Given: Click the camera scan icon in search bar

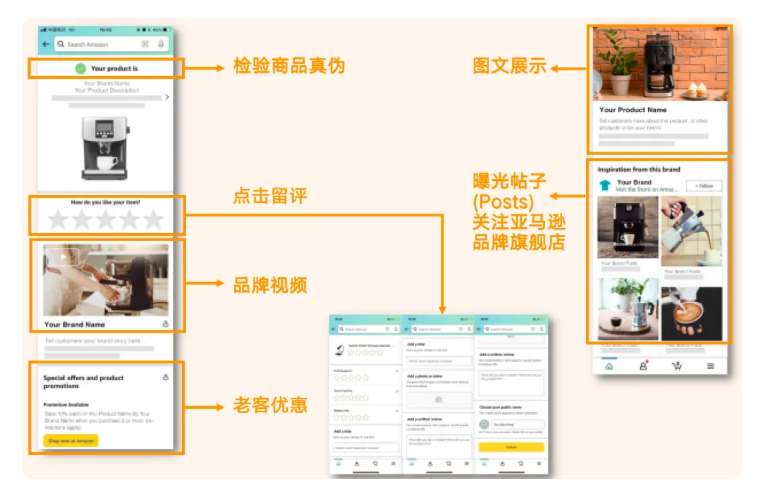Looking at the screenshot, I should point(145,45).
